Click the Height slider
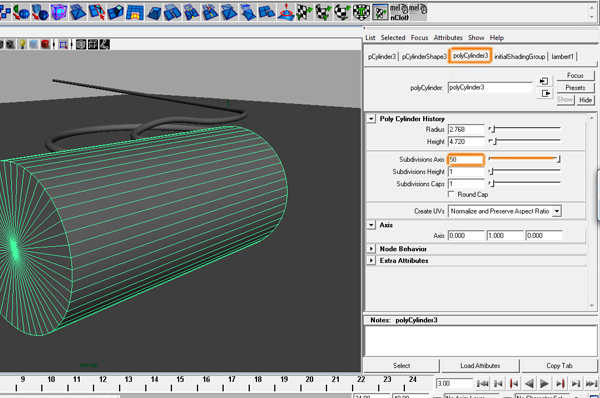 [525, 142]
